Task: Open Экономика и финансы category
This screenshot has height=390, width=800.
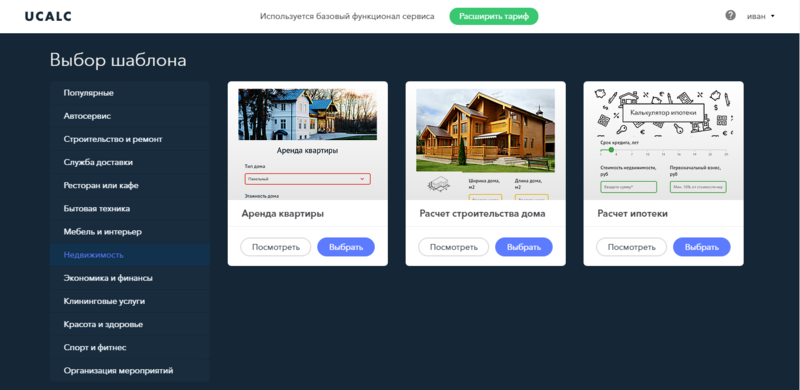Action: click(x=130, y=278)
